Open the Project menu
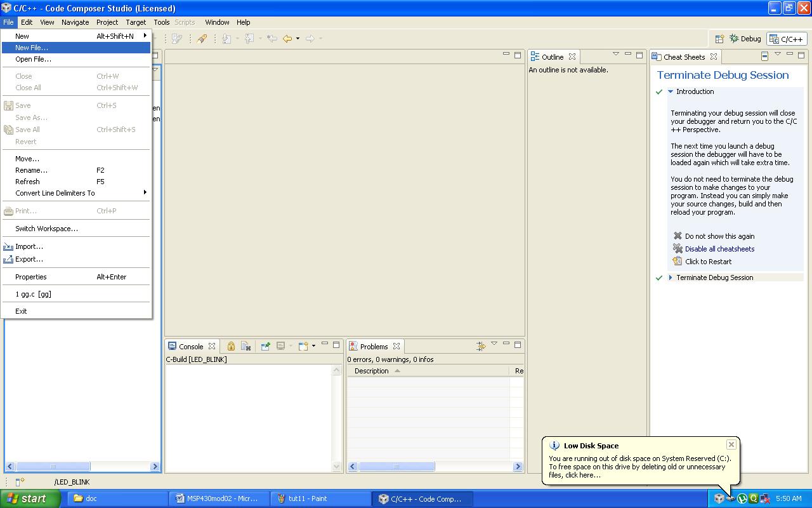The height and width of the screenshot is (508, 812). coord(107,22)
